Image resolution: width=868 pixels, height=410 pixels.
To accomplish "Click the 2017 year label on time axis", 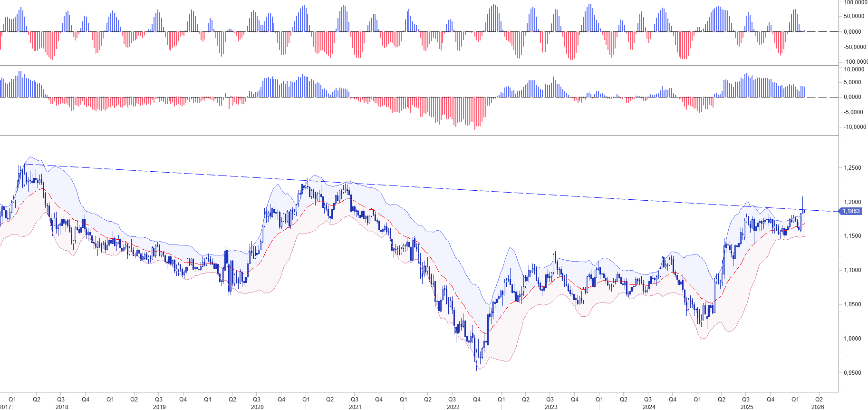I will 5,407.
